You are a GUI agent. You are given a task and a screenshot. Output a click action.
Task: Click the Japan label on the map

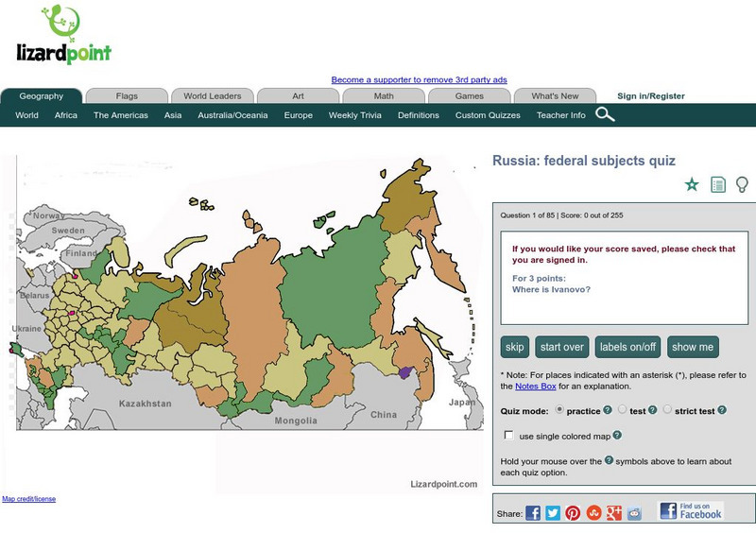click(x=462, y=403)
